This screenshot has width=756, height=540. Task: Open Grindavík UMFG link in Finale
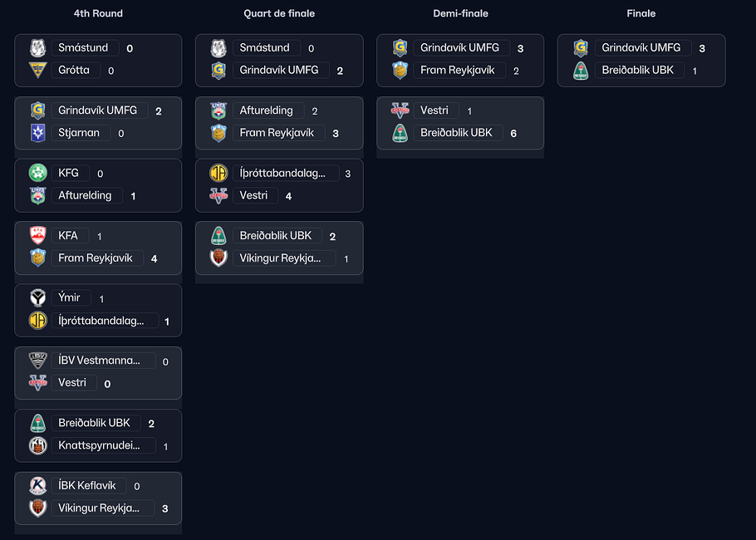click(641, 47)
